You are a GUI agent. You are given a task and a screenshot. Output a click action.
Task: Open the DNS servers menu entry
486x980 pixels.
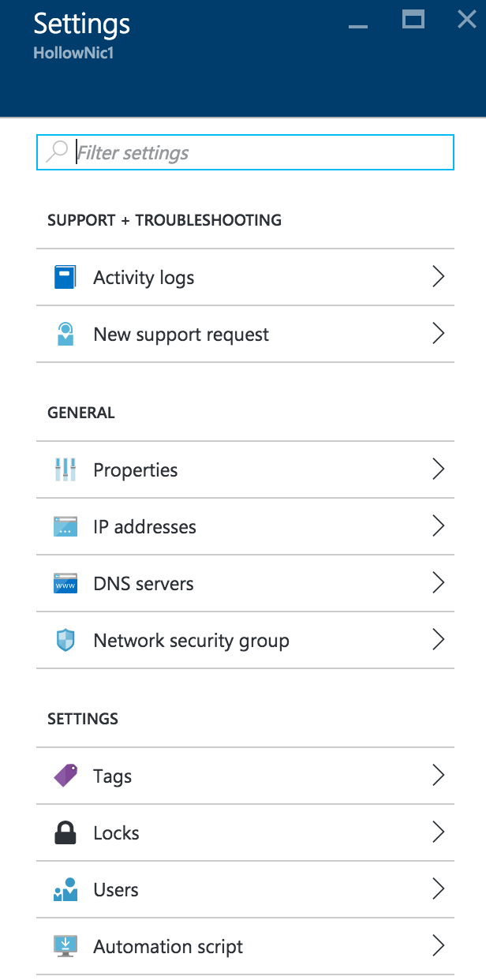click(x=144, y=584)
